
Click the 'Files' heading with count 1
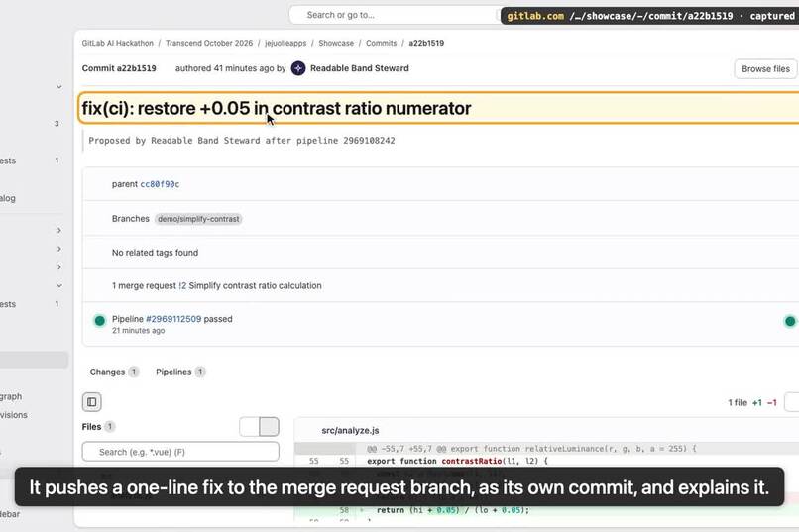click(x=98, y=427)
